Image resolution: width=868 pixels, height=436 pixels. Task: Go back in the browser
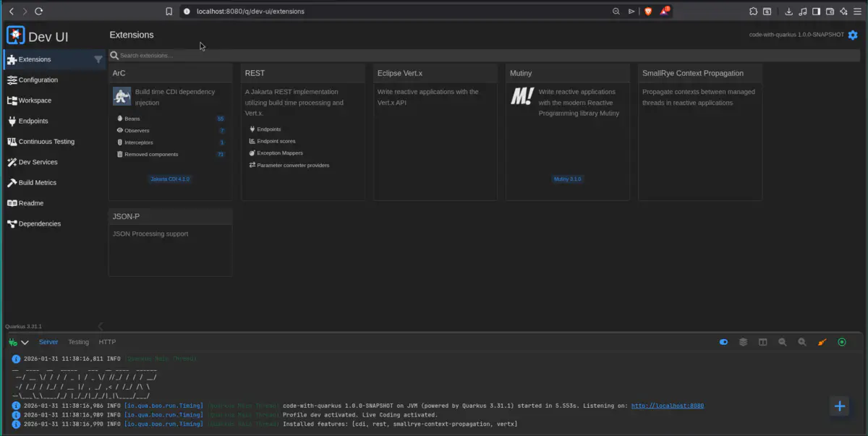click(12, 12)
